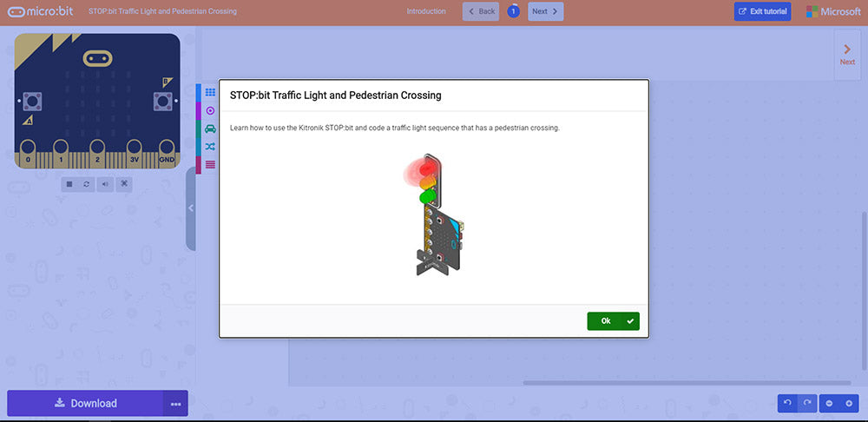
Task: Mute the simulator audio
Action: tap(105, 184)
